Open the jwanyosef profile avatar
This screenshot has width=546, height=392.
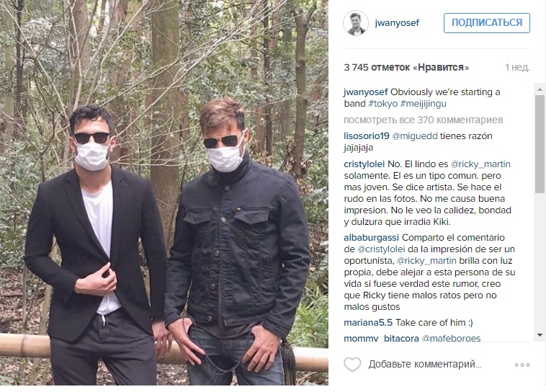356,23
